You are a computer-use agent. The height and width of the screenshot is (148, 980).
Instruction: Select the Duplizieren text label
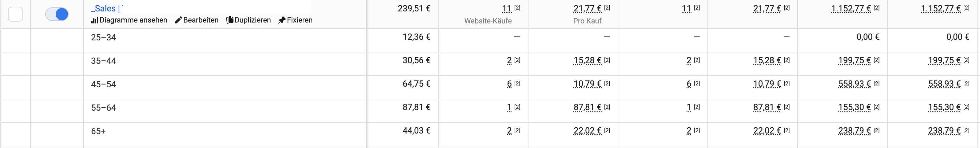[253, 20]
